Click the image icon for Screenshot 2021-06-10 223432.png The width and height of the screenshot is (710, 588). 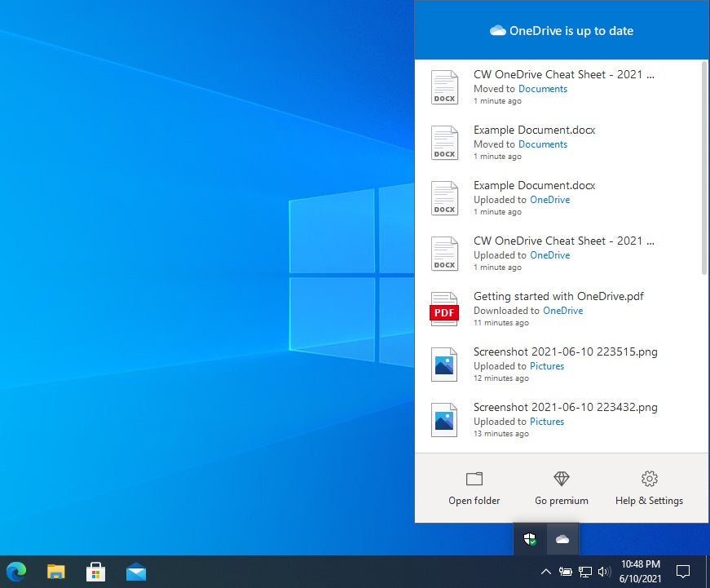click(x=444, y=420)
